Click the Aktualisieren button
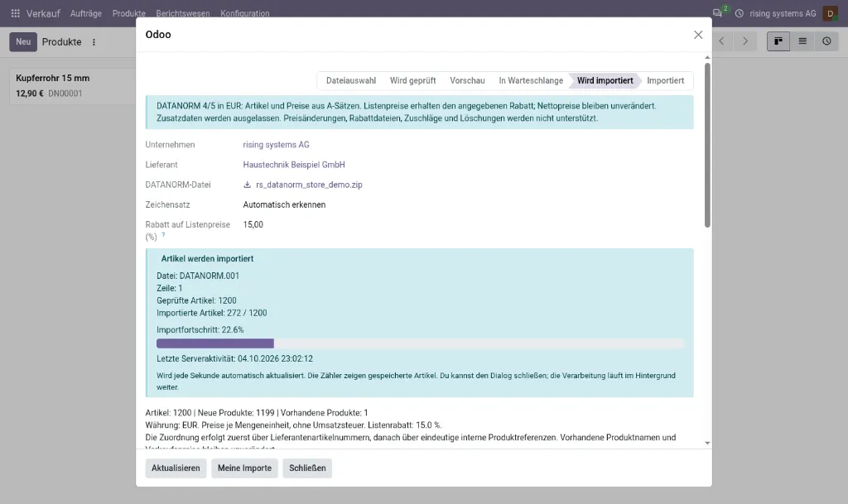848x504 pixels. (x=176, y=468)
